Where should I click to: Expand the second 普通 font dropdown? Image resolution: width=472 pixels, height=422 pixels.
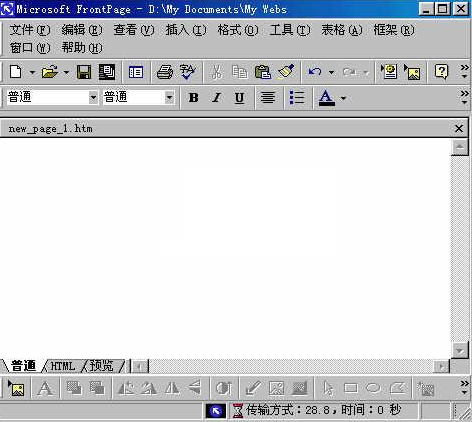tap(169, 97)
